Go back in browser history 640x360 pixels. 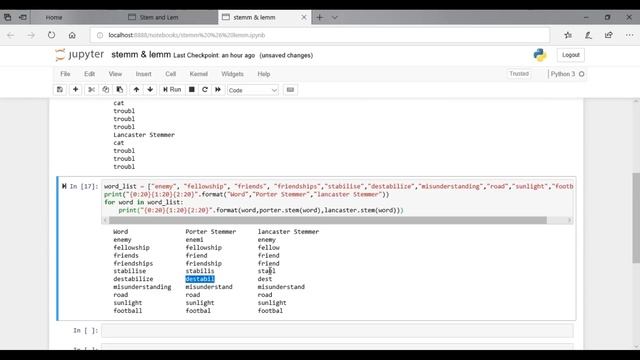(x=10, y=36)
